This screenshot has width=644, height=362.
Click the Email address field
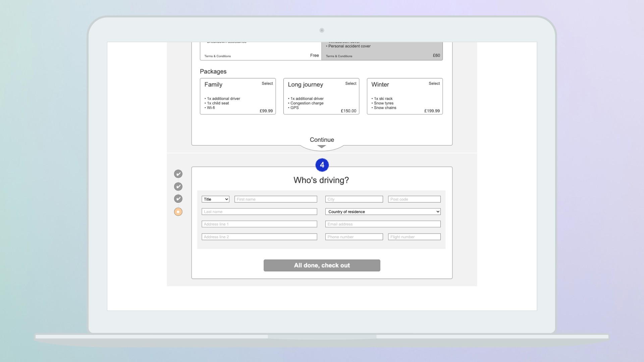coord(382,224)
